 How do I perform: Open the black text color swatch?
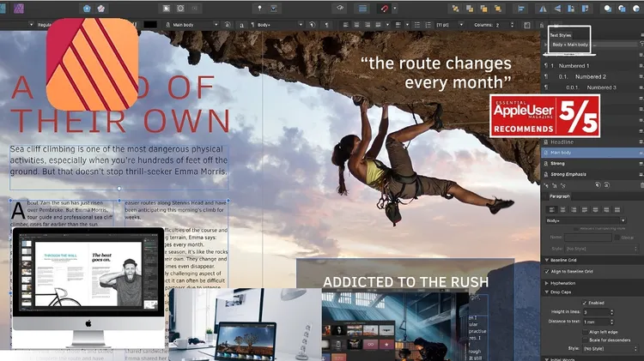click(x=150, y=25)
